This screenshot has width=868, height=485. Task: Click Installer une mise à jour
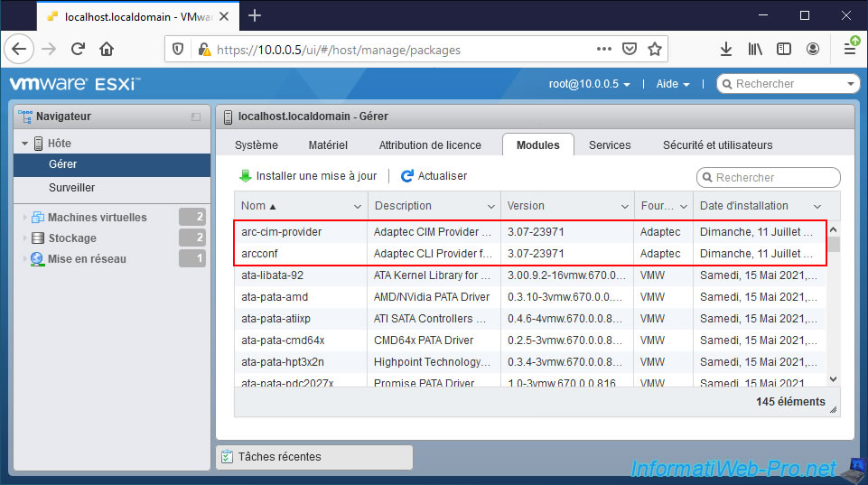[307, 176]
